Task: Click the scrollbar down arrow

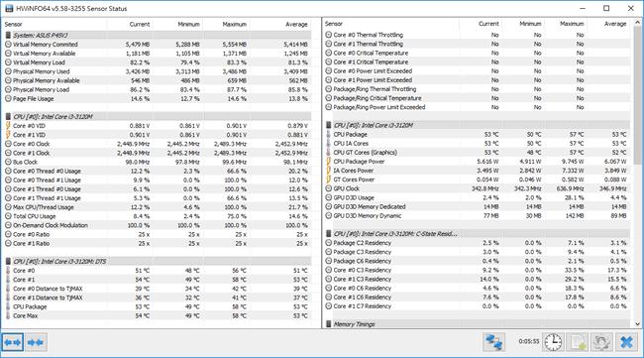Action: (637, 324)
